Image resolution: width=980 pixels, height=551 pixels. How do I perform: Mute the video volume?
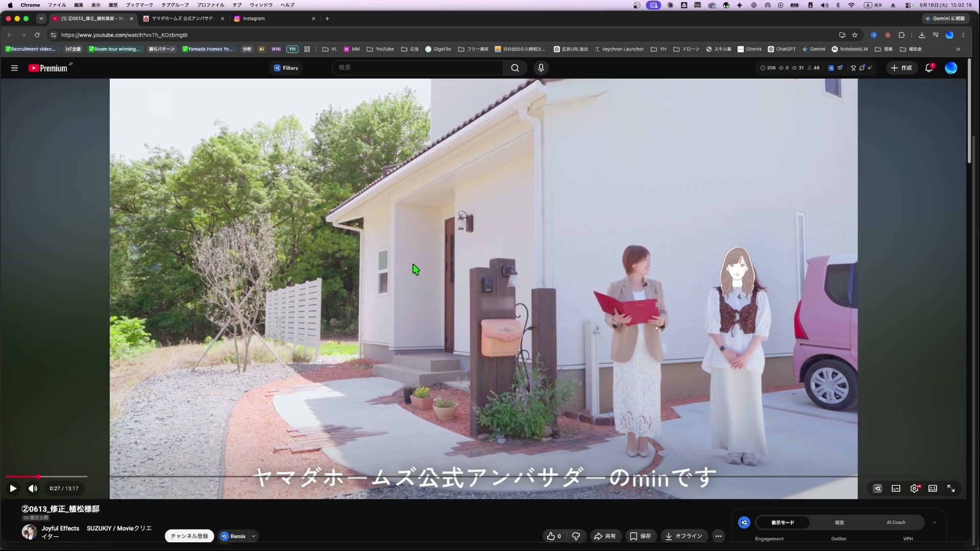point(33,489)
